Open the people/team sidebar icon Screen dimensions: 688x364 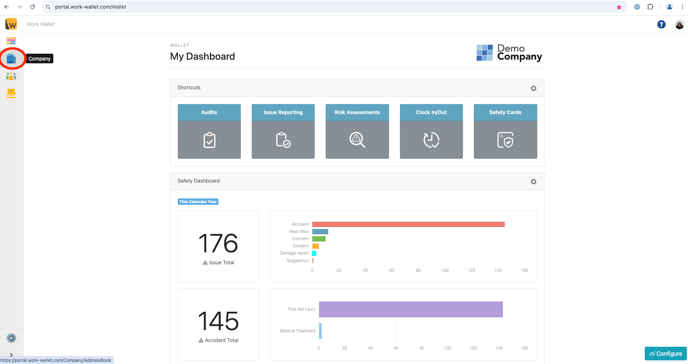(x=11, y=76)
